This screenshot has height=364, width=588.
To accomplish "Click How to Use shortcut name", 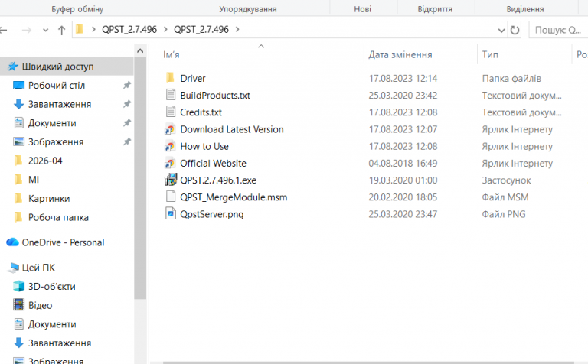I will tap(204, 146).
